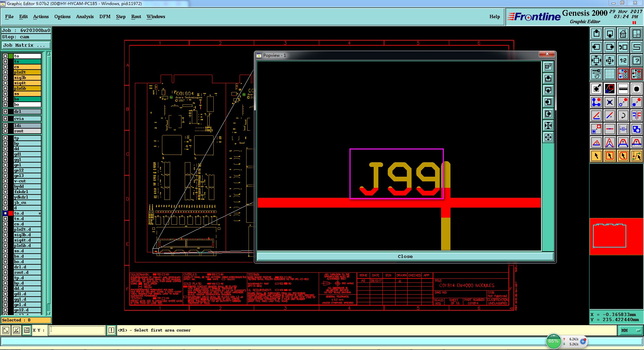Image resolution: width=644 pixels, height=350 pixels.
Task: Open the Job Matrix ... panel
Action: (x=26, y=45)
